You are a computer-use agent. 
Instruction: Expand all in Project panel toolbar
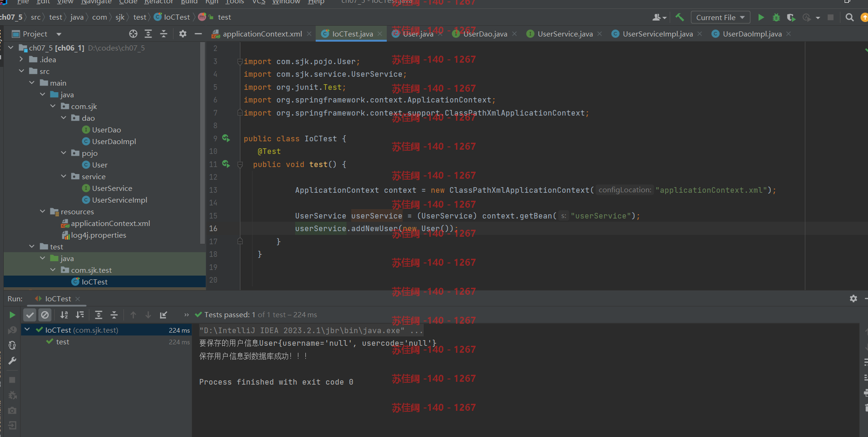[148, 34]
